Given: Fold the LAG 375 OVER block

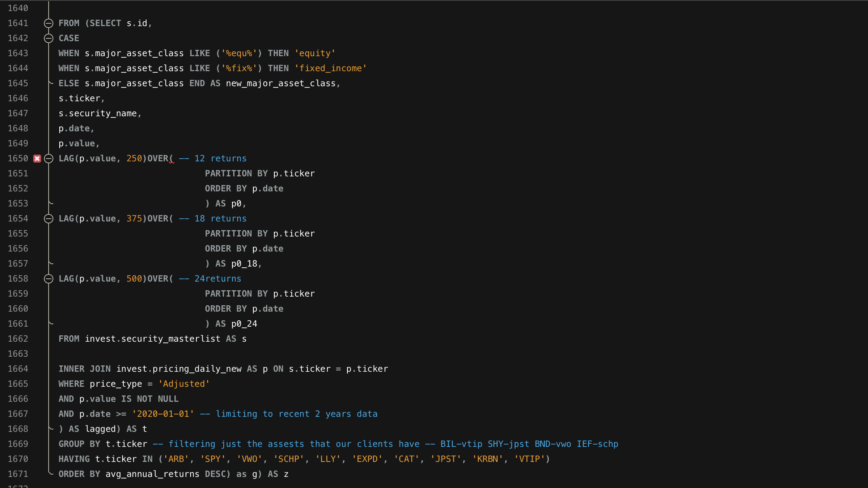Looking at the screenshot, I should (x=49, y=219).
